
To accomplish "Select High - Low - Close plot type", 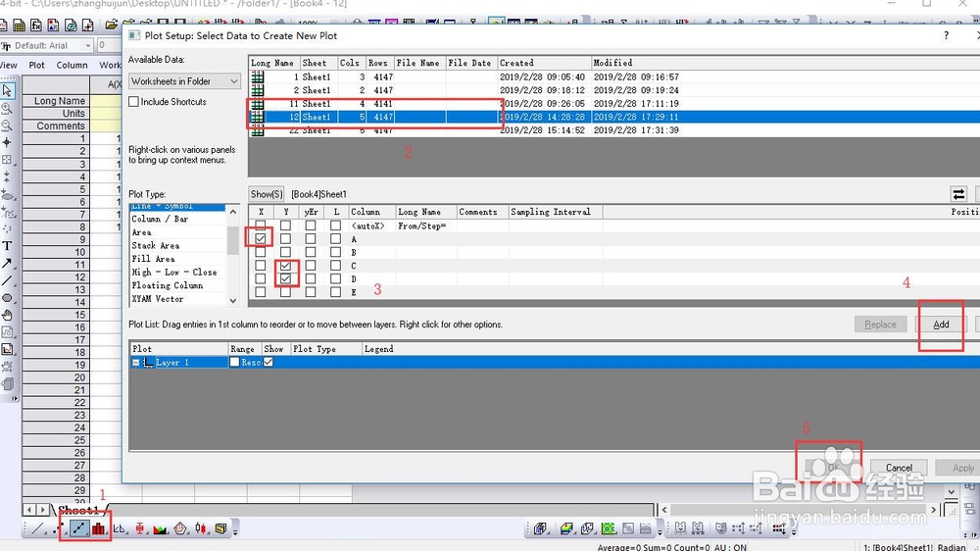I will 174,272.
